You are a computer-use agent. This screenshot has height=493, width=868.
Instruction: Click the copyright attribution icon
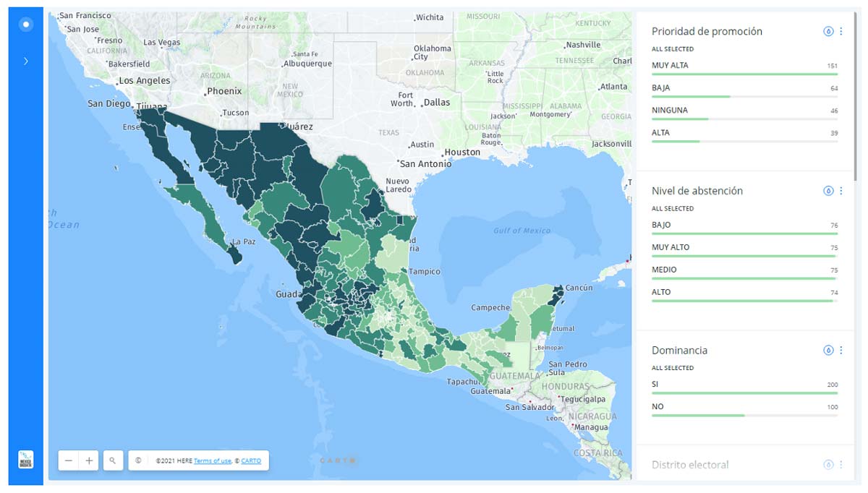(137, 460)
